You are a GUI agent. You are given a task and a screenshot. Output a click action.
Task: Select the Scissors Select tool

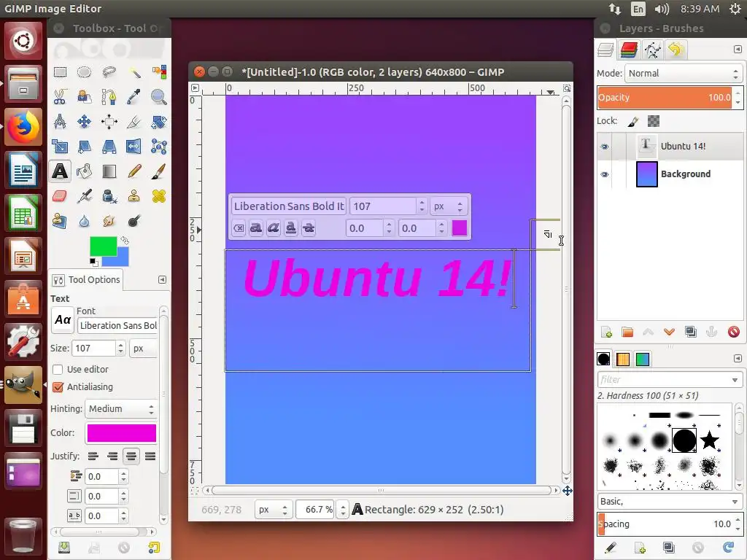(x=60, y=97)
